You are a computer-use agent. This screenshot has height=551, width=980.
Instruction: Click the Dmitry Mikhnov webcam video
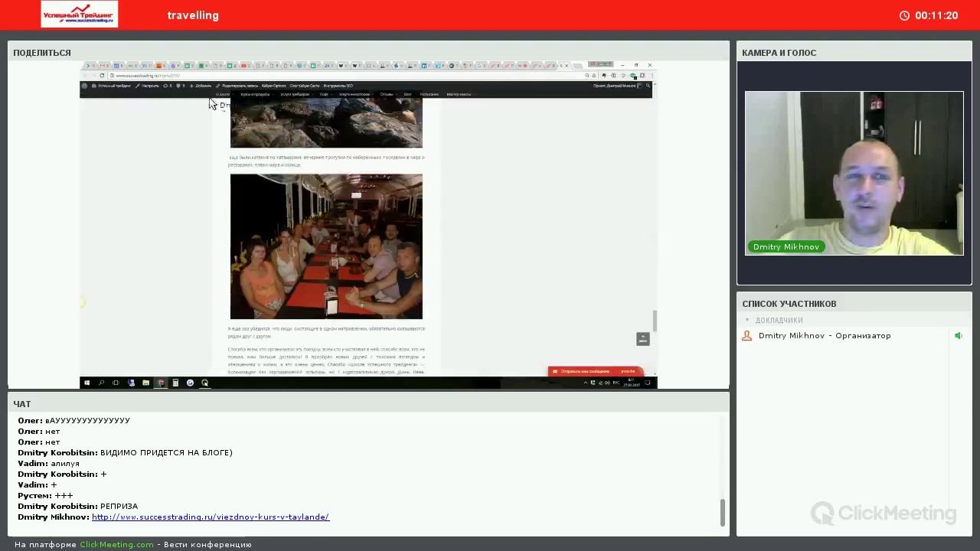tap(854, 173)
